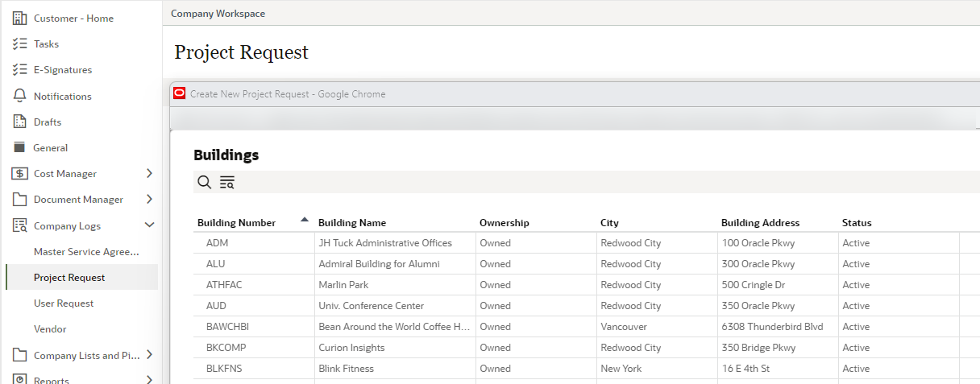Open Tasks in the sidebar
980x384 pixels.
[46, 43]
